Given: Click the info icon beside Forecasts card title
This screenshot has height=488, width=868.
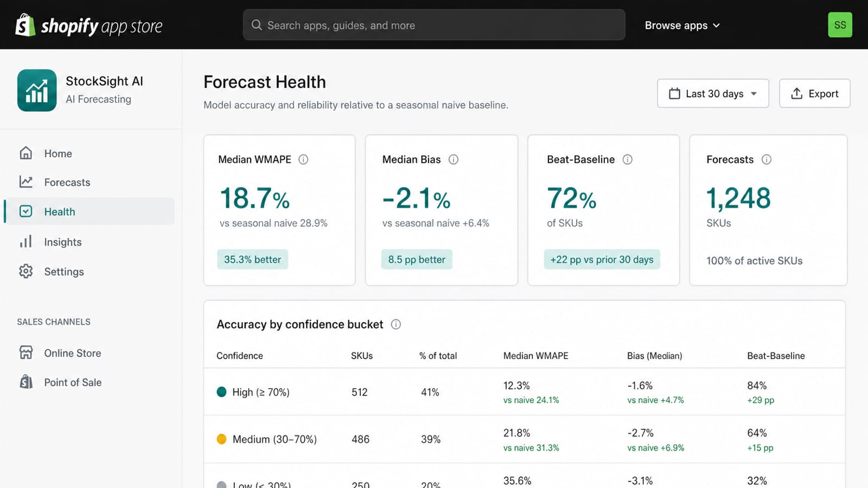Looking at the screenshot, I should click(x=767, y=159).
